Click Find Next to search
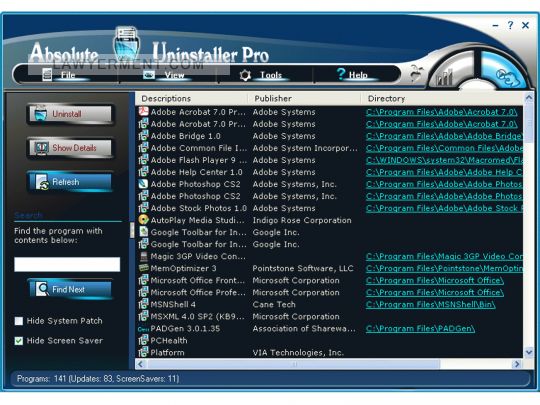Image resolution: width=540 pixels, height=405 pixels. (70, 289)
